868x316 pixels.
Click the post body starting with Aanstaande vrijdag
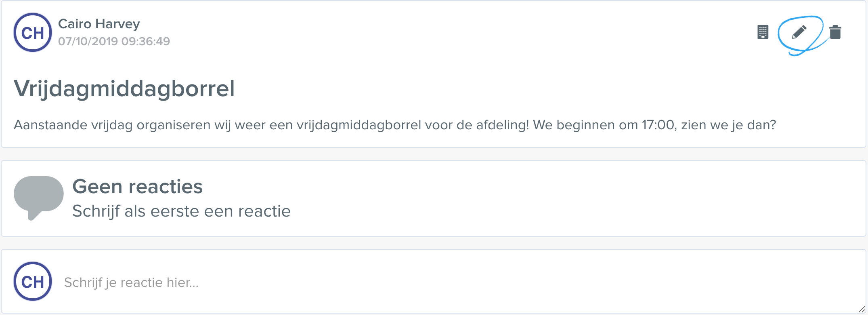point(395,125)
